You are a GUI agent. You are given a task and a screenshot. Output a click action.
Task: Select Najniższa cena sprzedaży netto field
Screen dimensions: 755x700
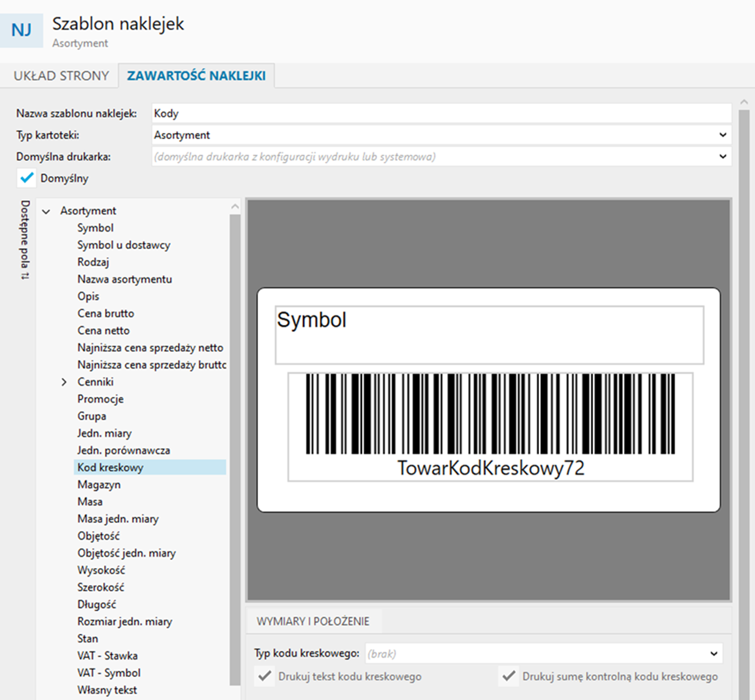coord(151,348)
